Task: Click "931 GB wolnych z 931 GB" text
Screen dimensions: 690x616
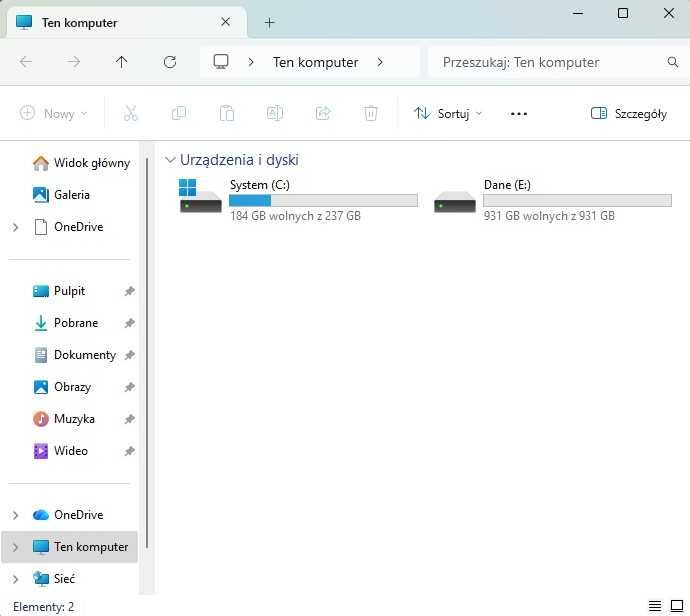Action: 549,216
